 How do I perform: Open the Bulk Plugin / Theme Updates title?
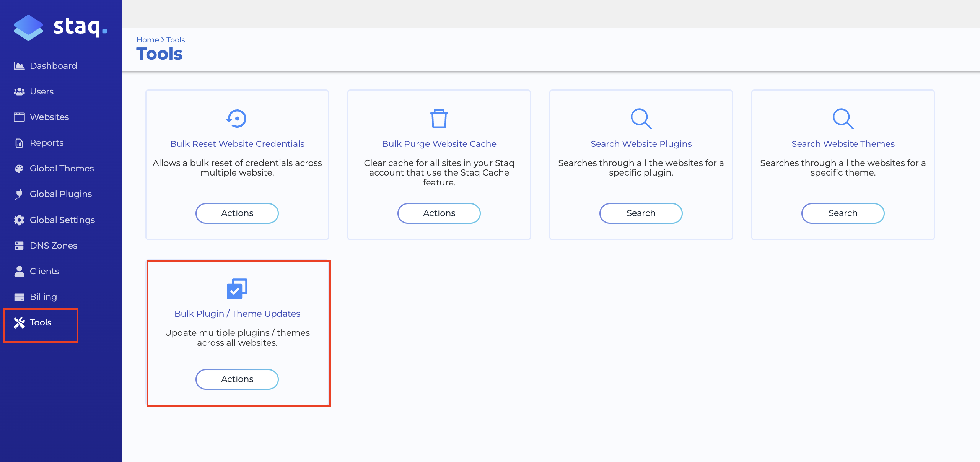tap(237, 314)
